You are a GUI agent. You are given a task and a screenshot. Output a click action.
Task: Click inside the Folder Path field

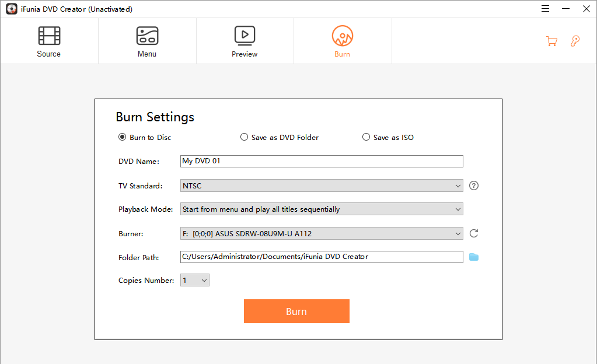point(322,257)
